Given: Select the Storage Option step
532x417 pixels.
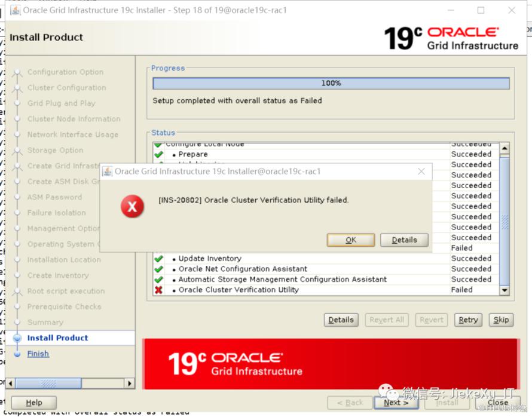Looking at the screenshot, I should 55,150.
